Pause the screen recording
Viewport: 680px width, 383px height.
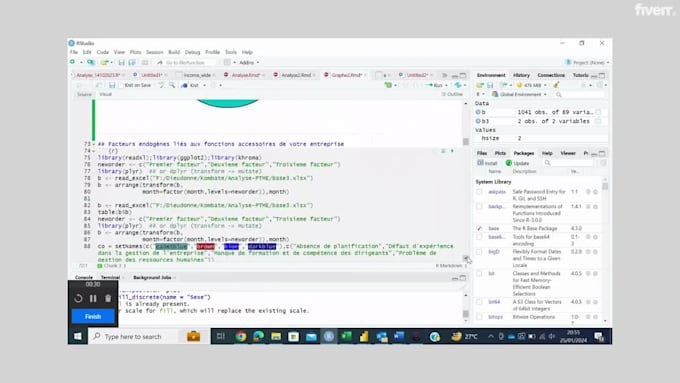click(93, 298)
